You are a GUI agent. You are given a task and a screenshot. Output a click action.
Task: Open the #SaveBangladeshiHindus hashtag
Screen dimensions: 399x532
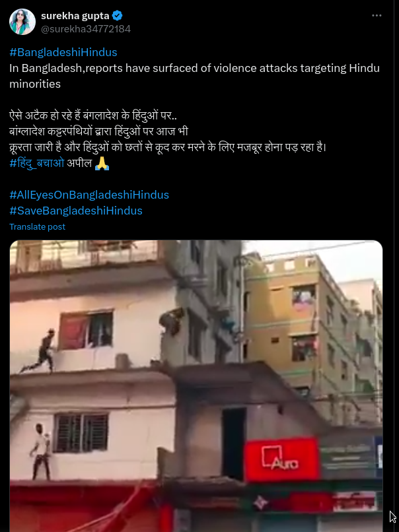[76, 211]
